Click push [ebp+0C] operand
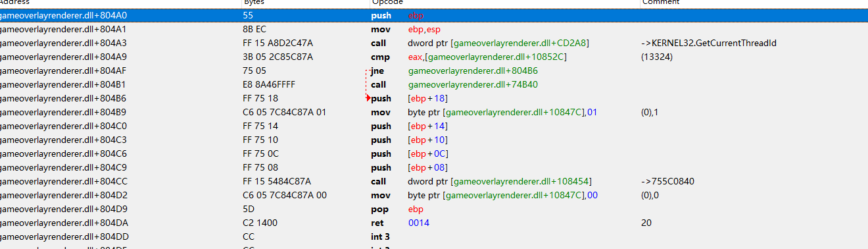868x249 pixels. click(x=428, y=153)
